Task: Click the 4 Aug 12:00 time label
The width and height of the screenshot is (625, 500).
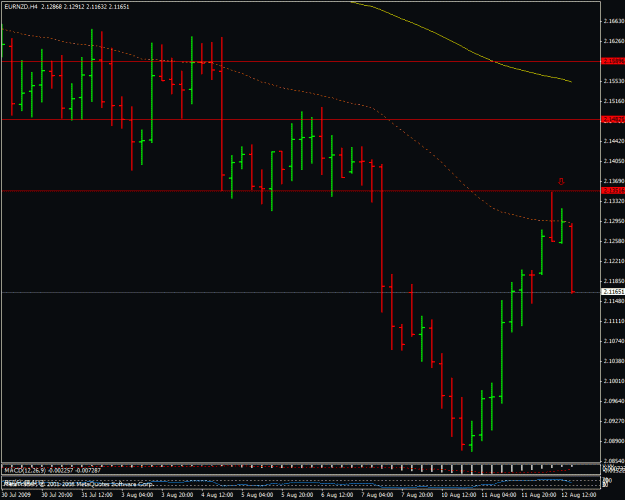Action: click(x=217, y=495)
